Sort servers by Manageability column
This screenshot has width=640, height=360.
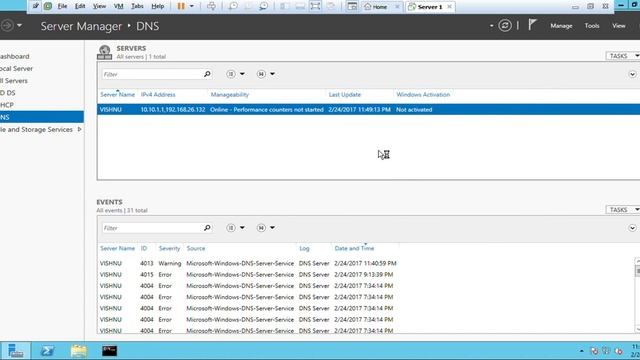(229, 95)
